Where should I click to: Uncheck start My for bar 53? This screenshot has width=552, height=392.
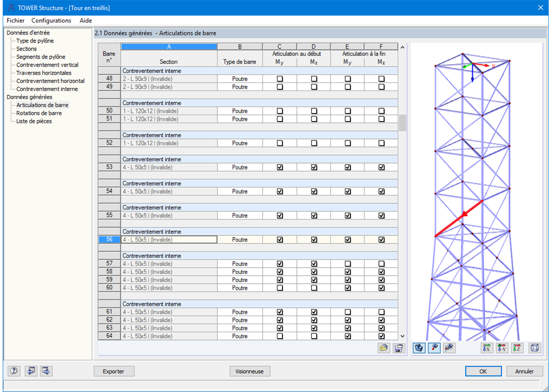(x=280, y=167)
